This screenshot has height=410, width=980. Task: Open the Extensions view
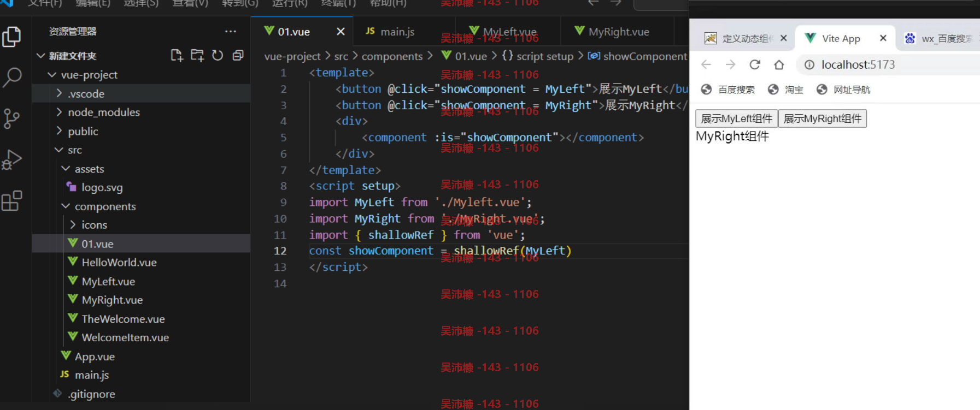click(12, 201)
